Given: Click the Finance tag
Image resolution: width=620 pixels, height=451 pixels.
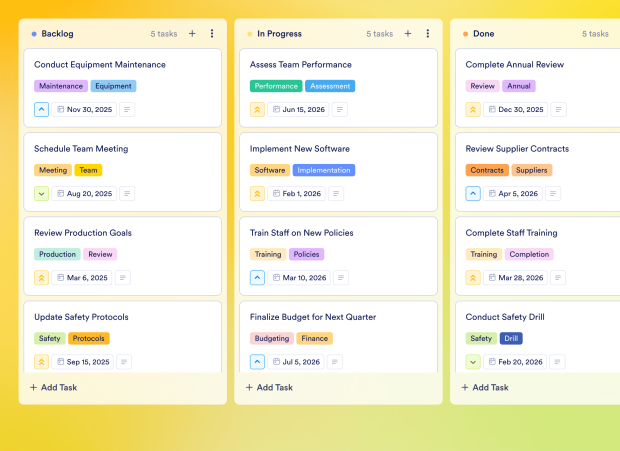Looking at the screenshot, I should [x=315, y=338].
